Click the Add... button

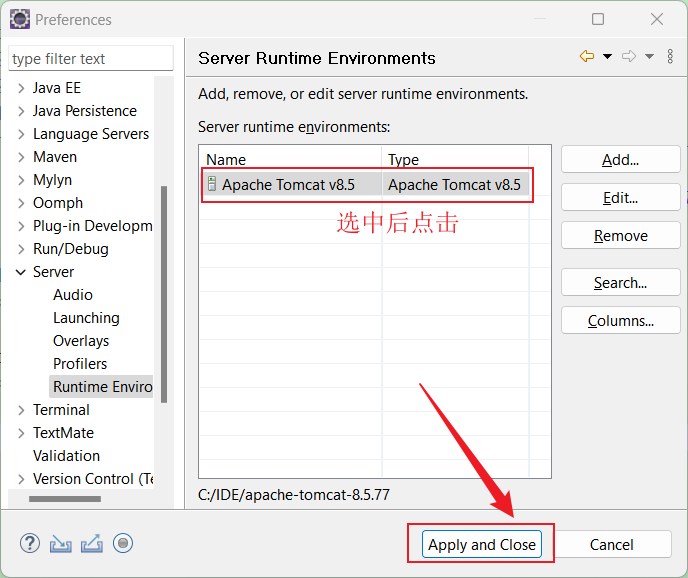pos(620,160)
